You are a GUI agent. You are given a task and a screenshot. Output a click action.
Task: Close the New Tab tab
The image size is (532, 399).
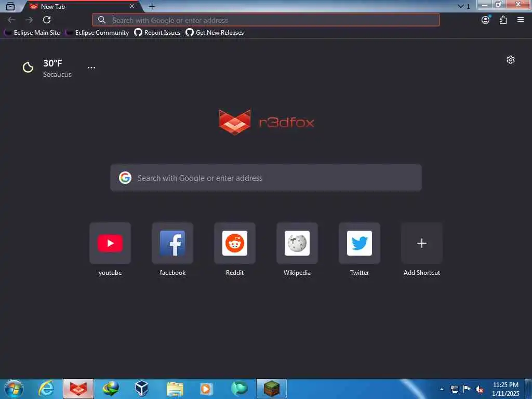132,6
